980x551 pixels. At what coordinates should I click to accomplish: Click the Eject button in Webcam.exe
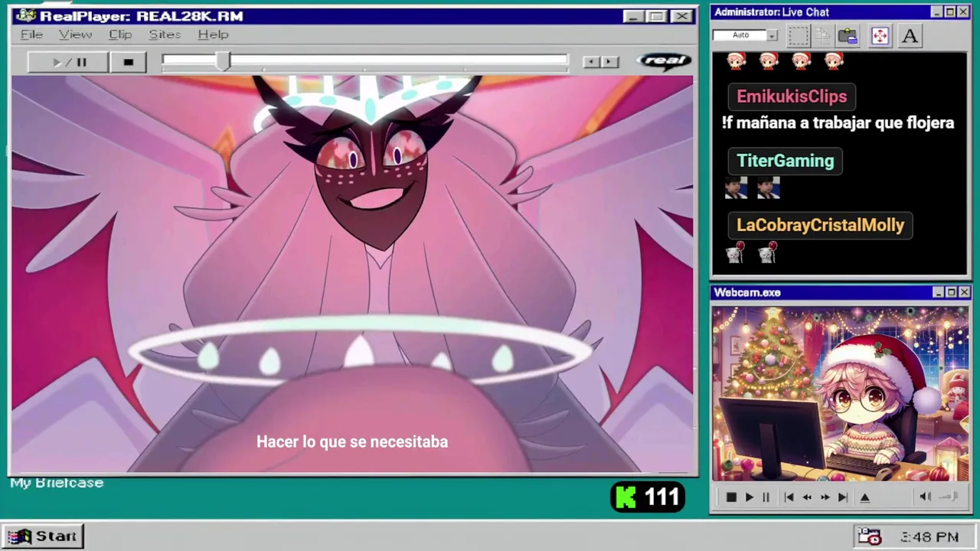pyautogui.click(x=865, y=497)
